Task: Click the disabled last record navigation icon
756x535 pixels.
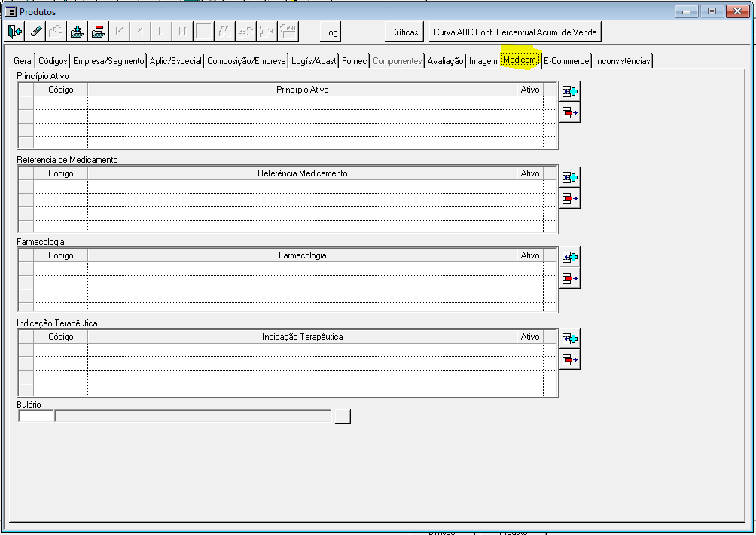Action: (182, 32)
